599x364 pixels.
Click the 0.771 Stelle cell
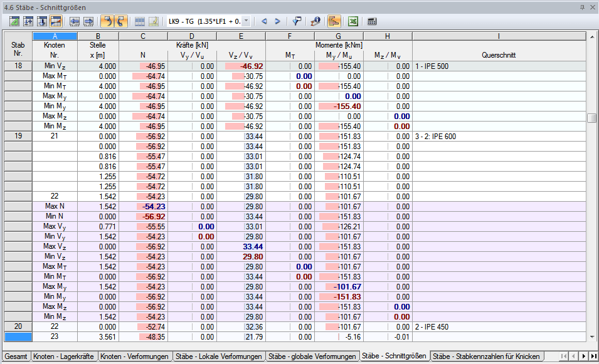[98, 226]
